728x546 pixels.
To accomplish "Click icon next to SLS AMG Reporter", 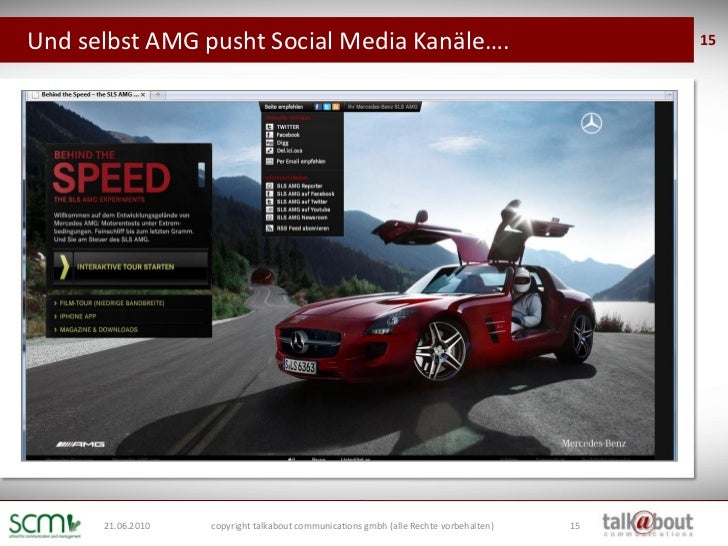I will 269,186.
